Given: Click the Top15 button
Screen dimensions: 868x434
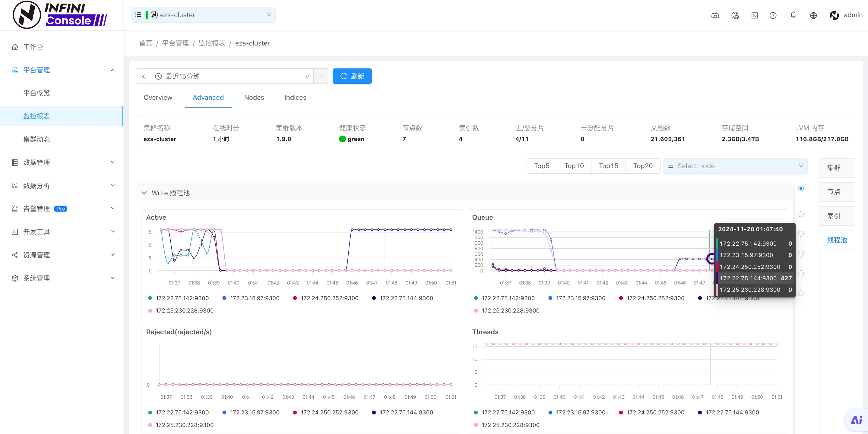Looking at the screenshot, I should click(608, 166).
